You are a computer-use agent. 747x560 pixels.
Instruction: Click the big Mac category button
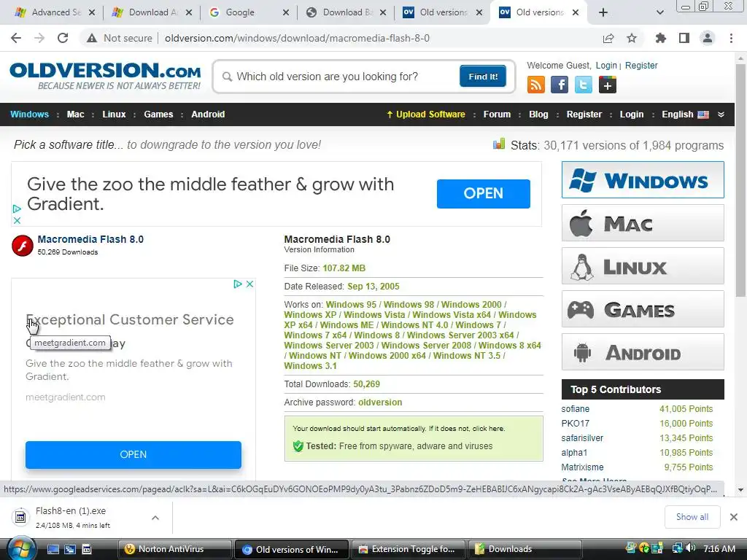[643, 223]
